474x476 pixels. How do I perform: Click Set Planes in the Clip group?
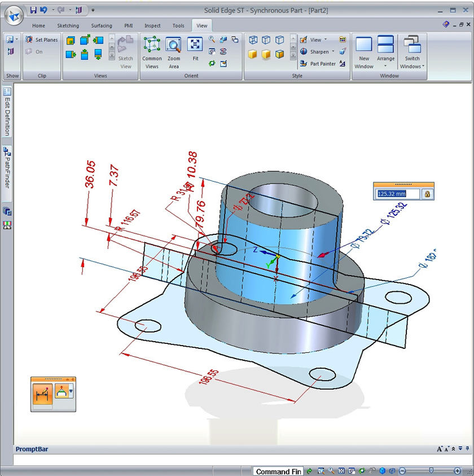pyautogui.click(x=42, y=40)
